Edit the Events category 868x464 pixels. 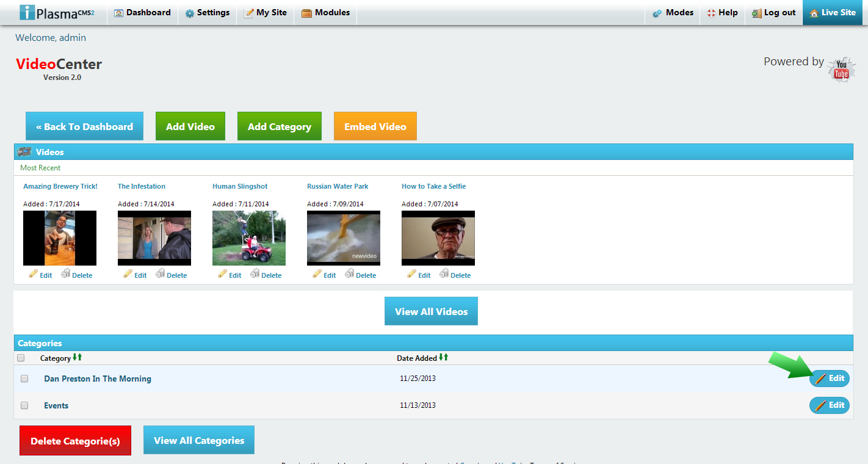830,405
